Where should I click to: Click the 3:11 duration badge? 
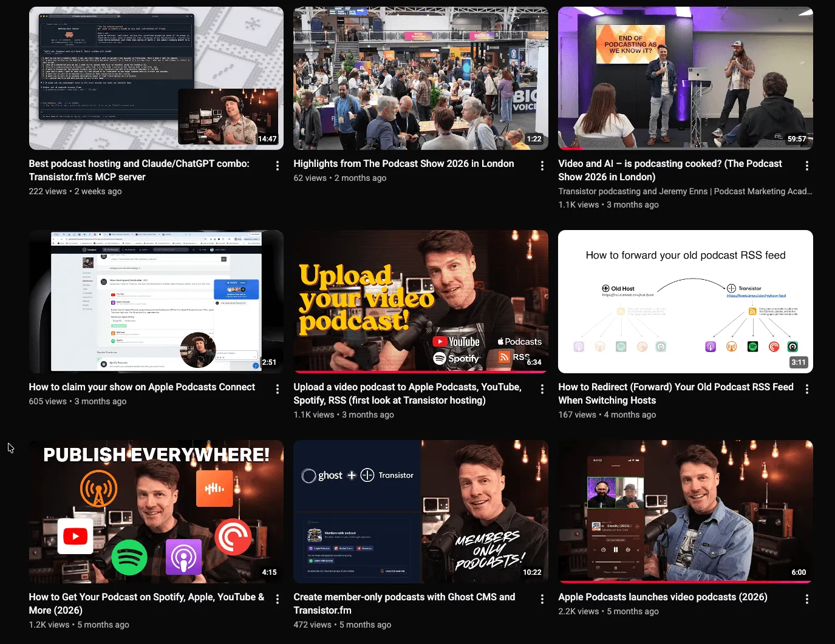(799, 362)
